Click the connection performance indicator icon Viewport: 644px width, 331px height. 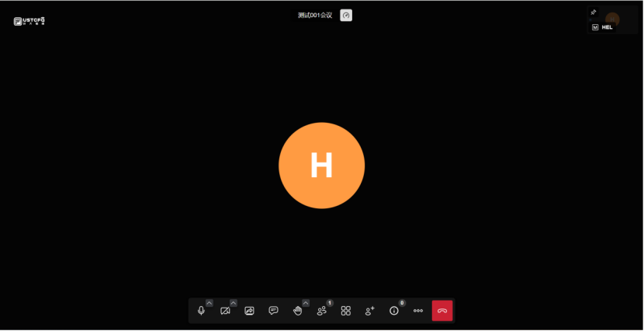346,15
